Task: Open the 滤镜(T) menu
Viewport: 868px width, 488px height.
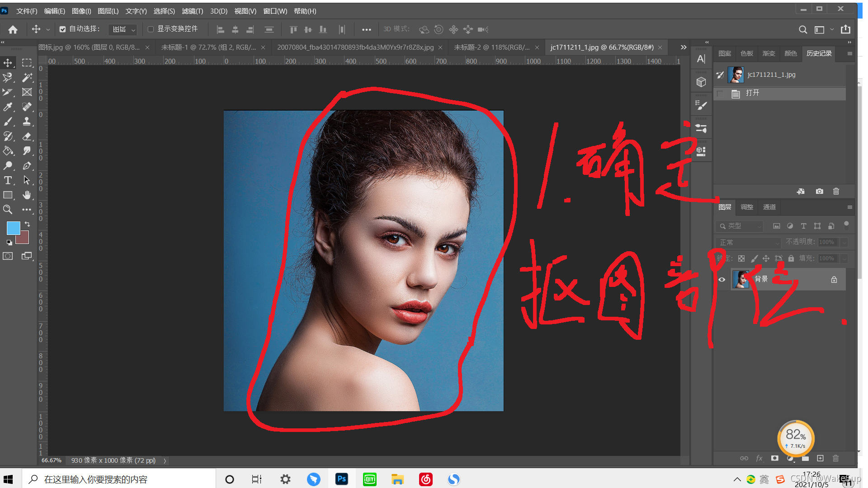Action: click(192, 11)
